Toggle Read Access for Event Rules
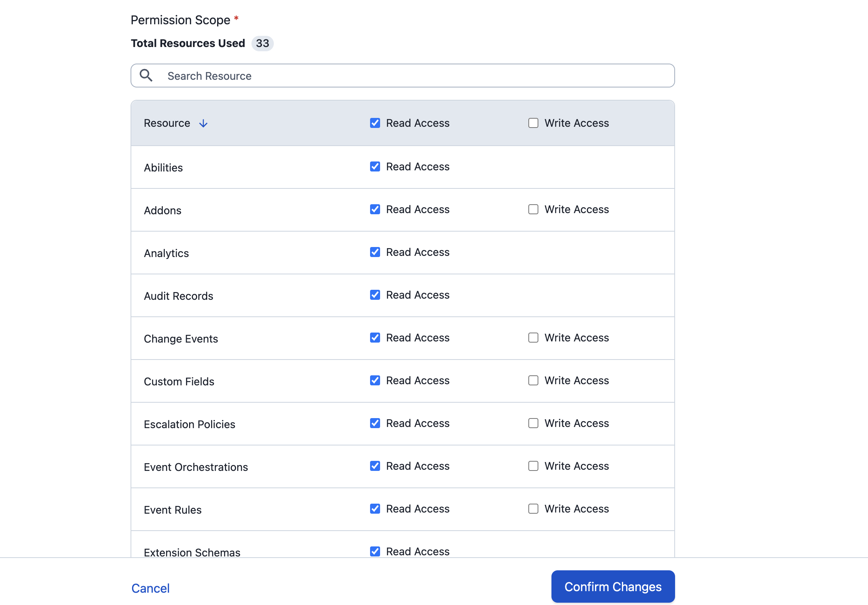This screenshot has height=605, width=868. pyautogui.click(x=375, y=509)
